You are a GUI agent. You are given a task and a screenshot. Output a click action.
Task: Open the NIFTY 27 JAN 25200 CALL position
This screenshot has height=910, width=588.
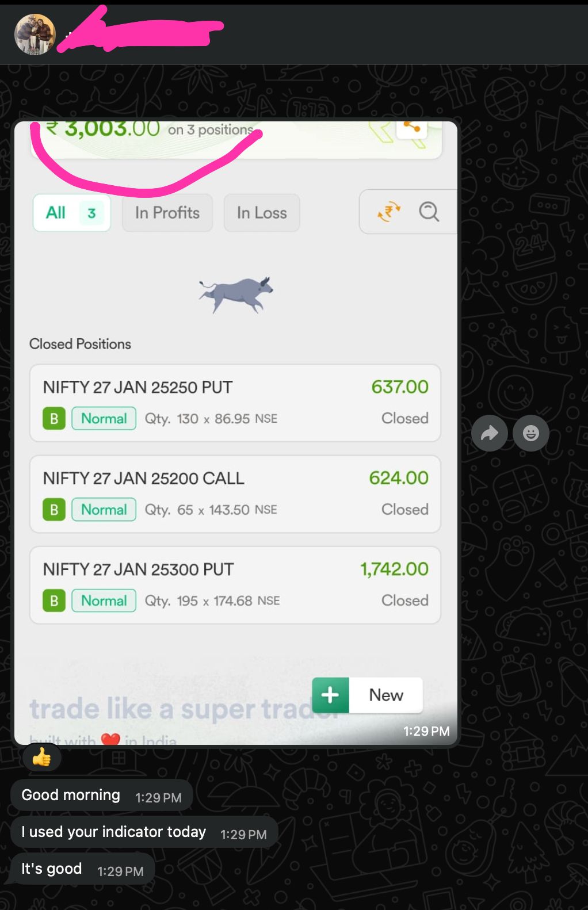point(235,494)
